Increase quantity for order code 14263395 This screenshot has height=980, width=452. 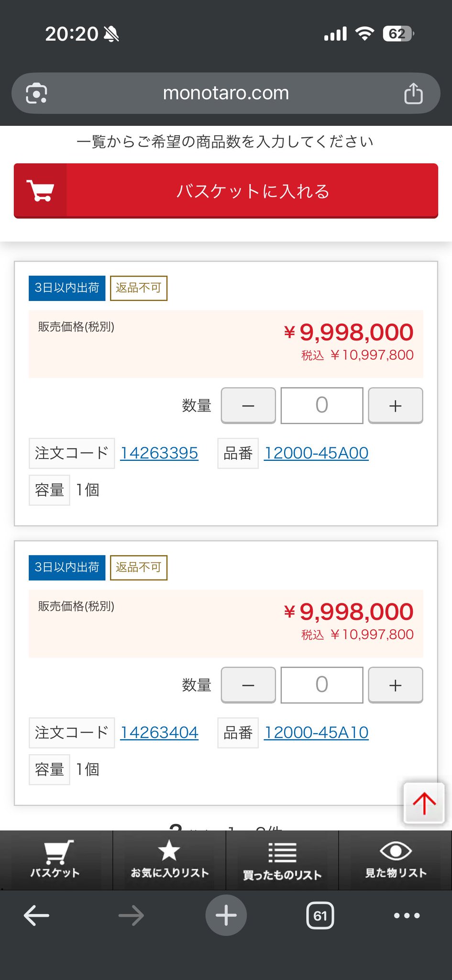click(395, 406)
